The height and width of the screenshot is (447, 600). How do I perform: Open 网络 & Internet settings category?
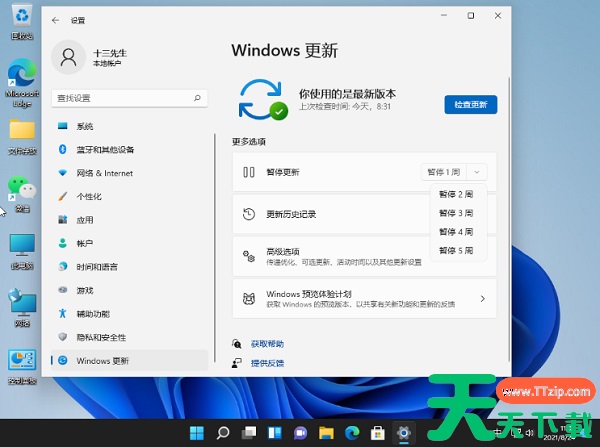129,173
